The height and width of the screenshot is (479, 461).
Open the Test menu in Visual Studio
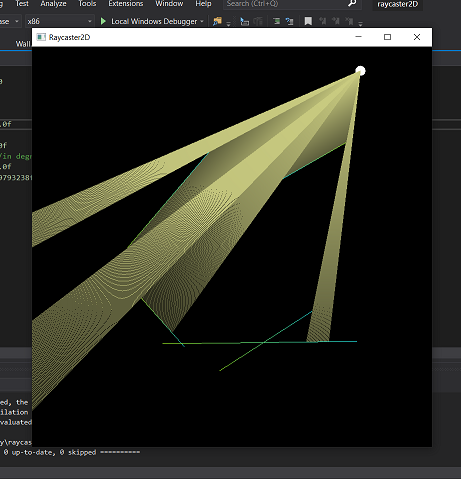click(x=22, y=4)
